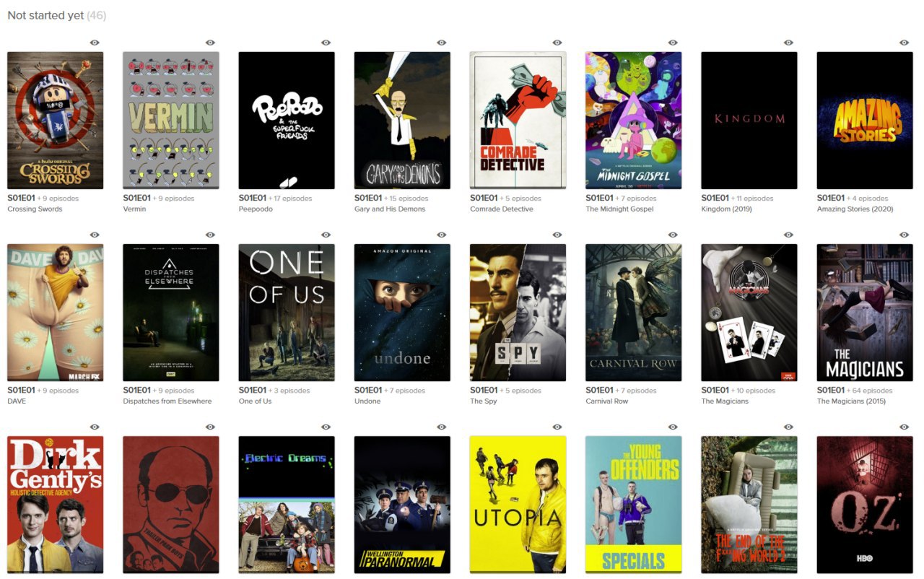This screenshot has width=924, height=579.
Task: Open the Crossing Swords title link
Action: [x=35, y=209]
